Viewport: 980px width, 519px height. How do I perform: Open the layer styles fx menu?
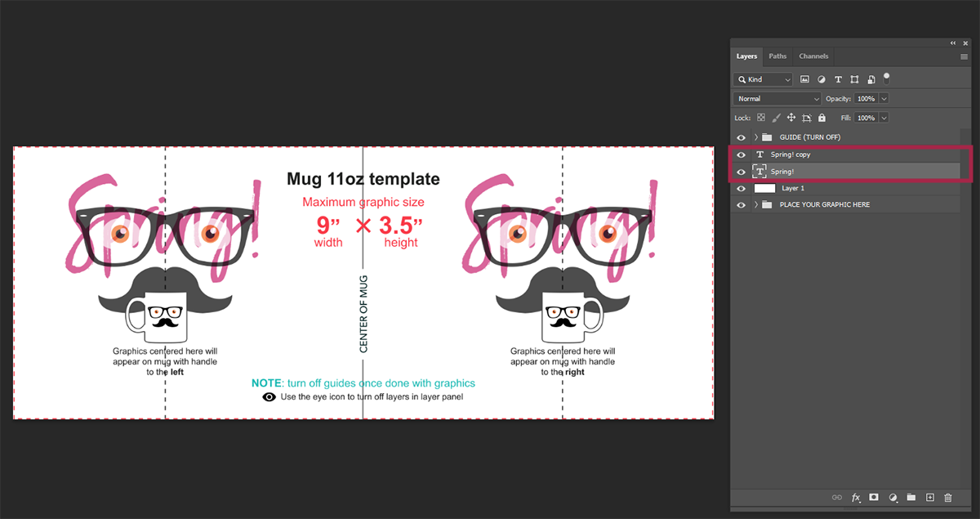click(856, 497)
